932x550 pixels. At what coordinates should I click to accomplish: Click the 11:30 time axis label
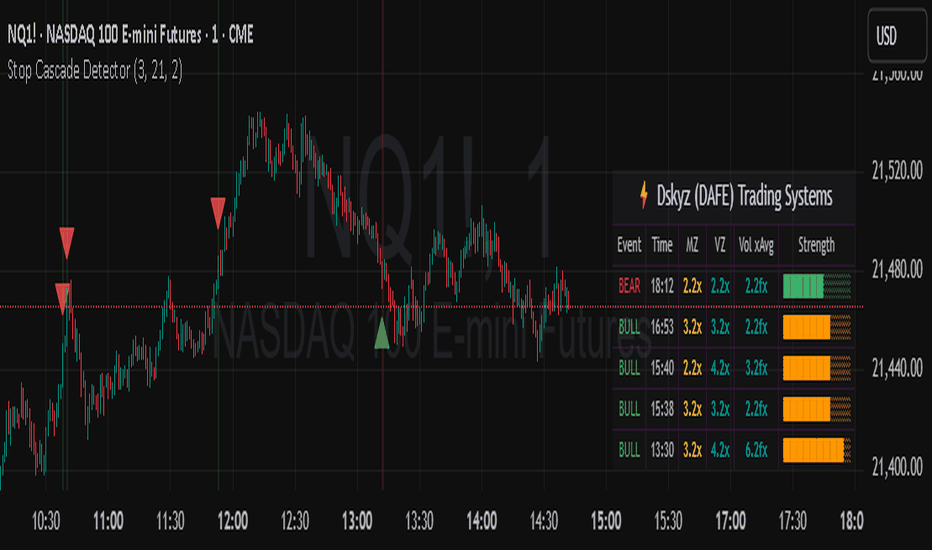(x=170, y=521)
